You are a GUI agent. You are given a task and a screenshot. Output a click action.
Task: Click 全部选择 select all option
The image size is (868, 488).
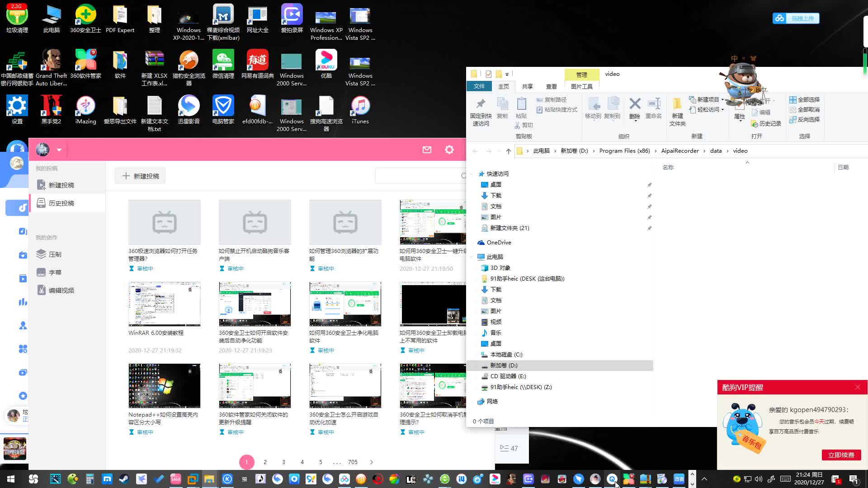[x=804, y=99]
